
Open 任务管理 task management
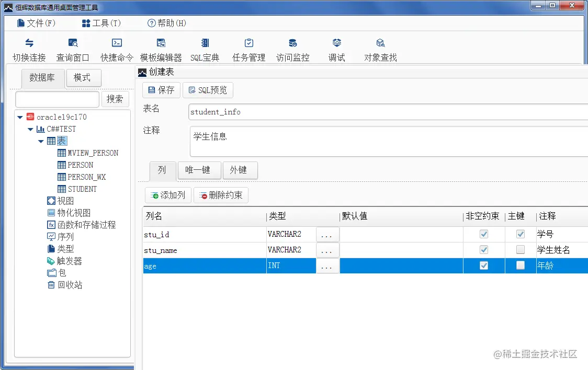248,50
